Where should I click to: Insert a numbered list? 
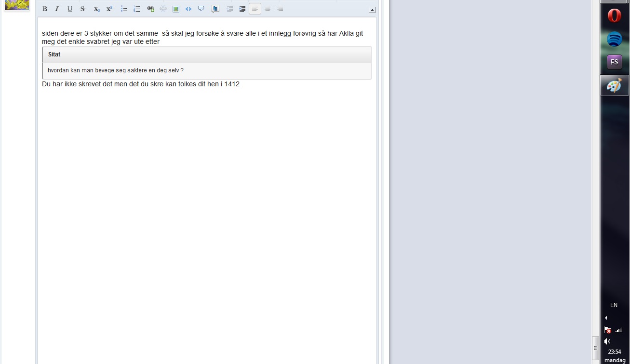point(137,9)
